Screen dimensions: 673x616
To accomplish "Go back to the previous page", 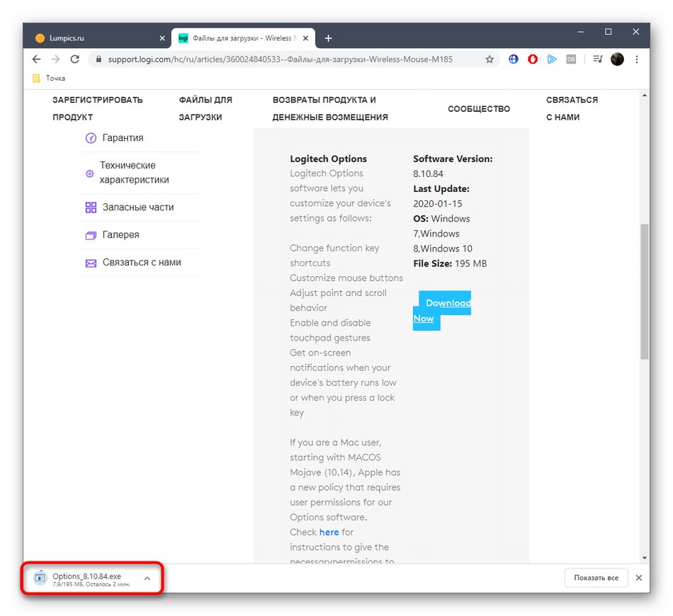I will (36, 59).
